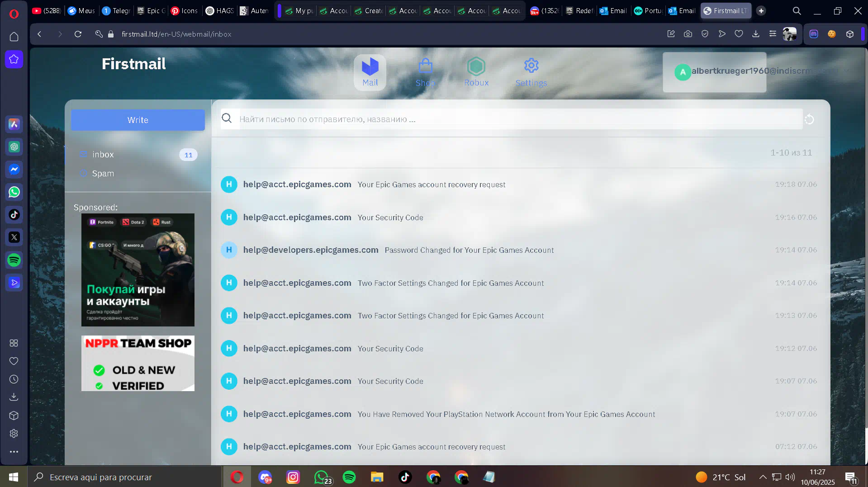Open the easy setup sliders icon

pyautogui.click(x=773, y=34)
